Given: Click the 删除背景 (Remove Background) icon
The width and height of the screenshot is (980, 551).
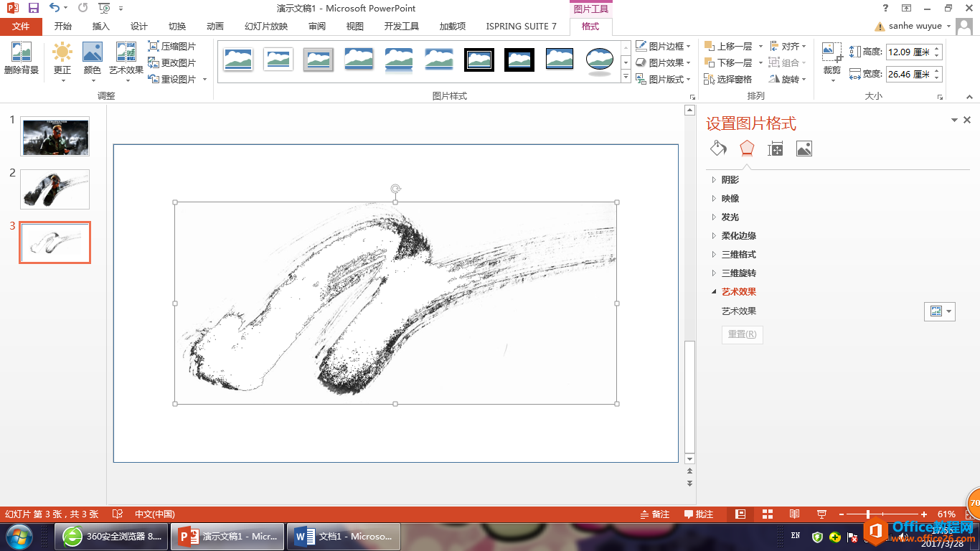Looking at the screenshot, I should point(21,53).
